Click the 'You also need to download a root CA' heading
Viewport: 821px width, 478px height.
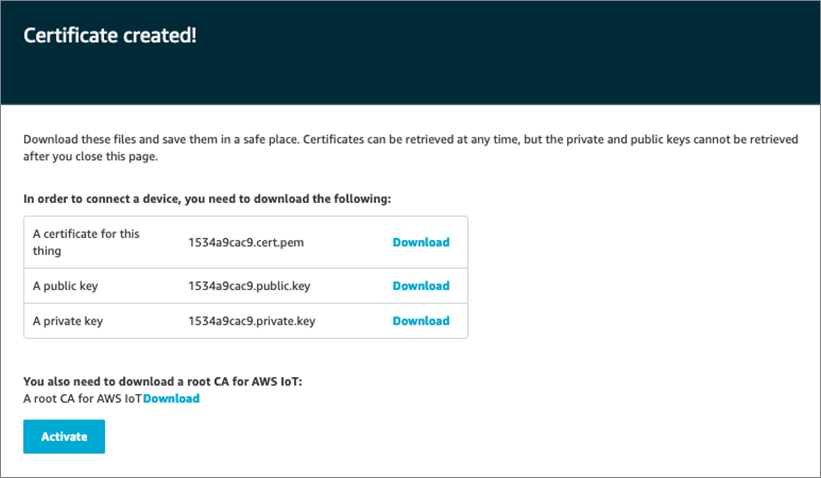[162, 381]
